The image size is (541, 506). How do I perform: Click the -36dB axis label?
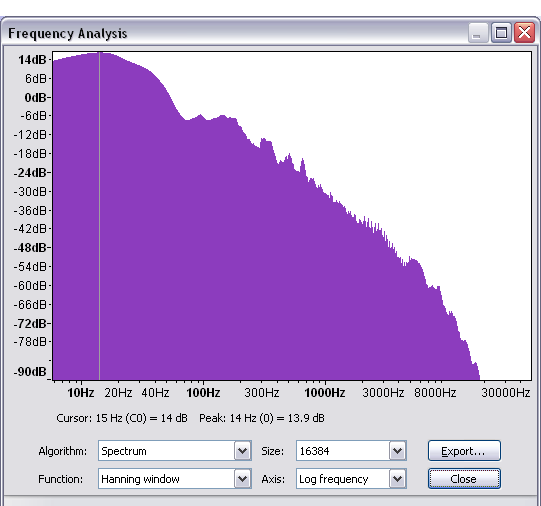30,210
